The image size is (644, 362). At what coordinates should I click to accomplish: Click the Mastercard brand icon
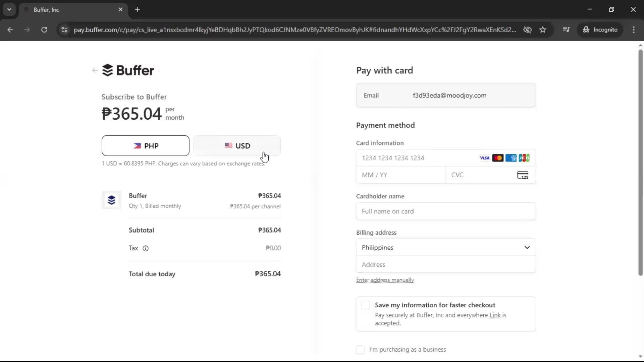pyautogui.click(x=498, y=158)
